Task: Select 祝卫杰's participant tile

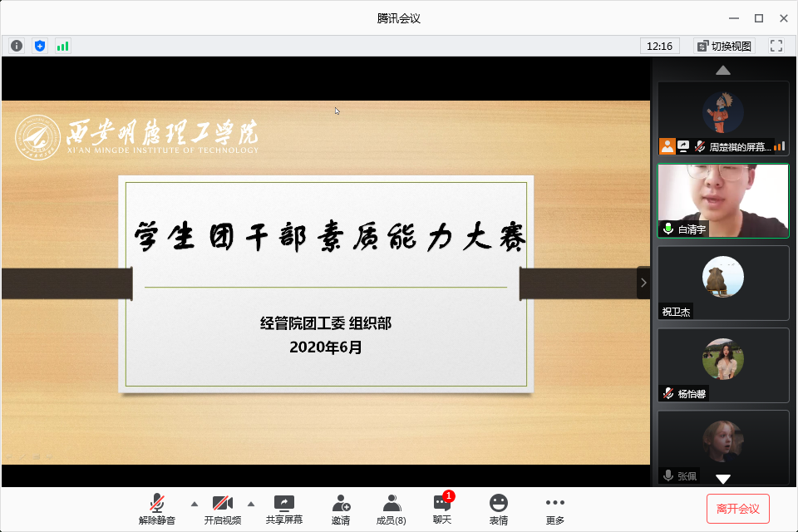Action: (722, 283)
